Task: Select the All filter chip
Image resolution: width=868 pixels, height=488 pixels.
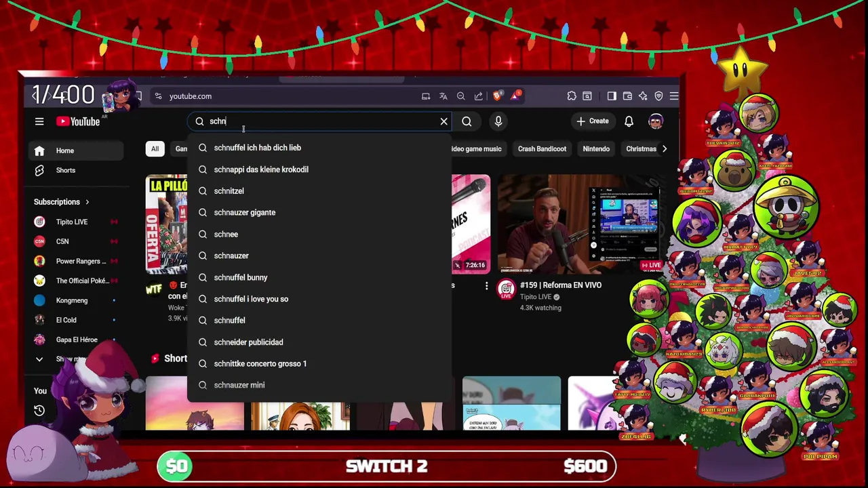Action: [x=155, y=148]
